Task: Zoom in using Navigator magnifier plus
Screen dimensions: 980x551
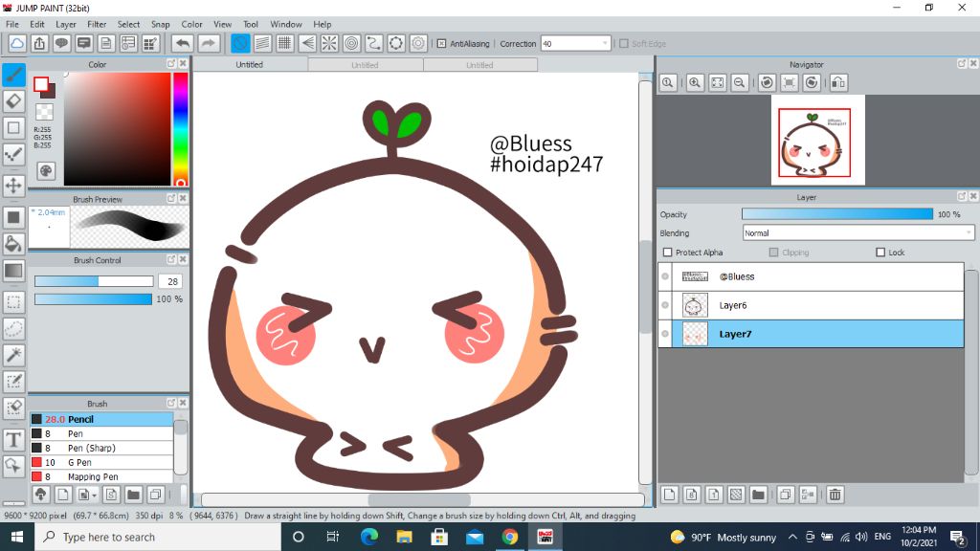Action: coord(695,82)
